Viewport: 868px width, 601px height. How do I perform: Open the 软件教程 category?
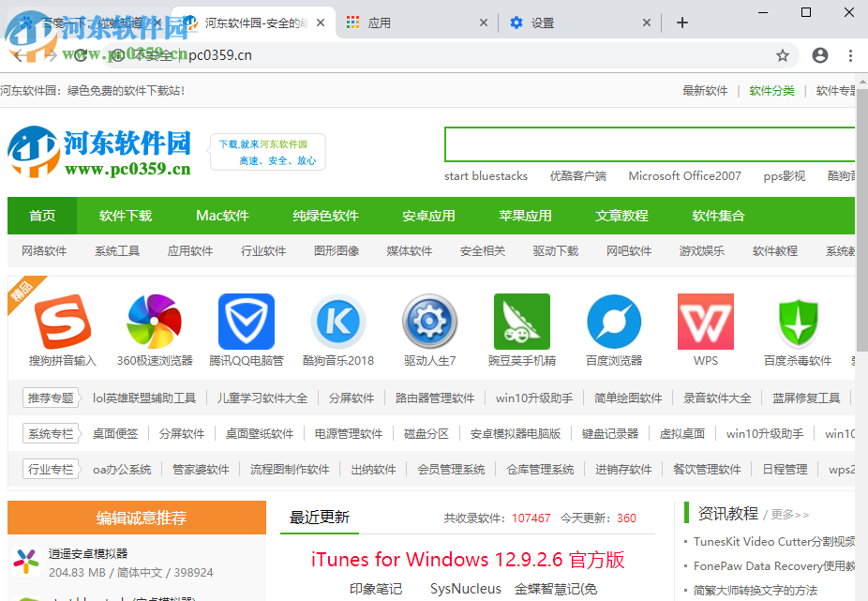tap(774, 251)
